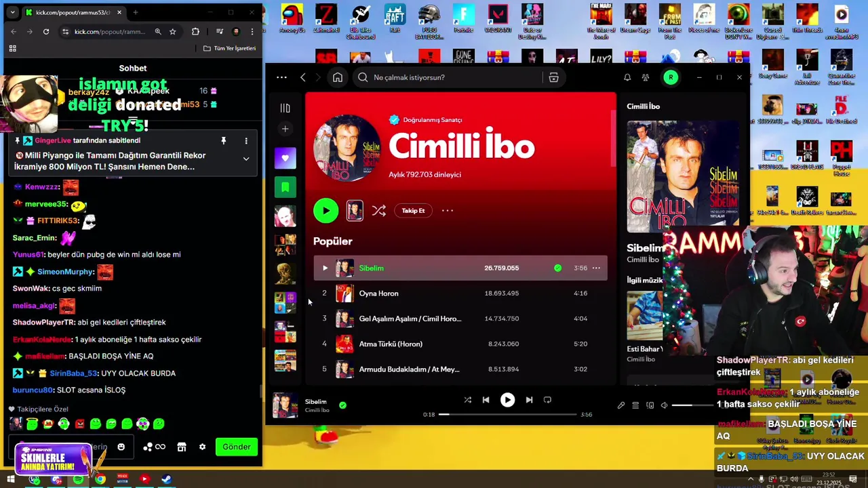Screen dimensions: 868x488
Task: Reload the kick.com page
Action: 46,31
